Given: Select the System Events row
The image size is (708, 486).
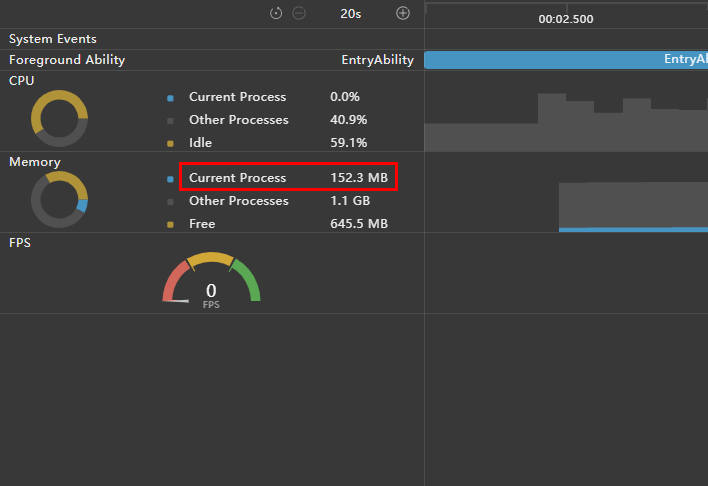Looking at the screenshot, I should (53, 39).
